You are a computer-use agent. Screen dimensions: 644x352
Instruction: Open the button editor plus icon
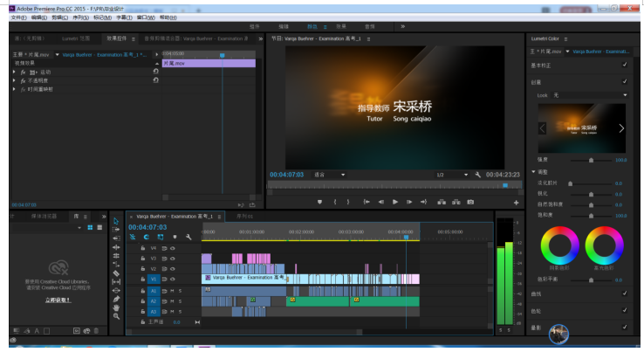coord(516,203)
